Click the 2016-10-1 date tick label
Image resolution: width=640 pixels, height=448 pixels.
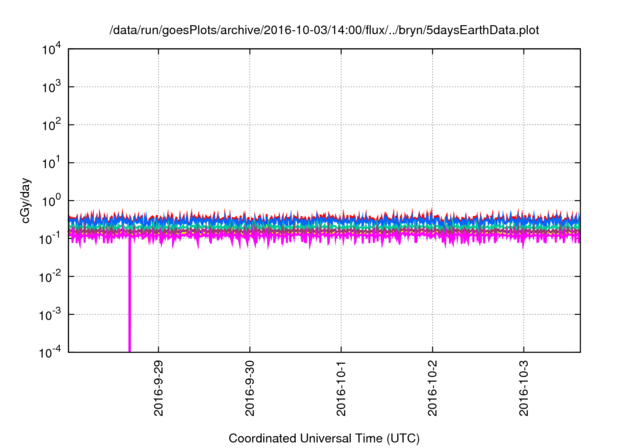coord(341,388)
